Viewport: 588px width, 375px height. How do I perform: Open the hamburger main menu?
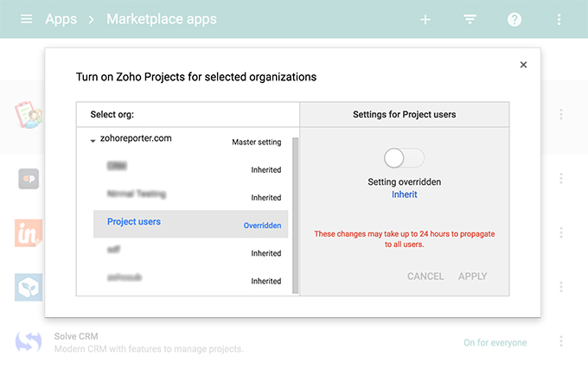coord(26,19)
